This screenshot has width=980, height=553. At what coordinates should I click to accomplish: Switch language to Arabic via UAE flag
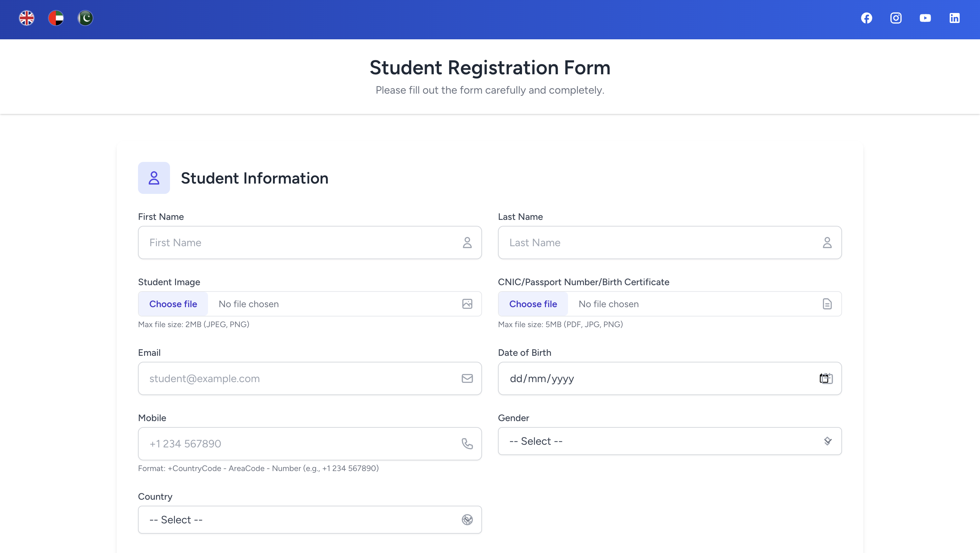pyautogui.click(x=56, y=18)
